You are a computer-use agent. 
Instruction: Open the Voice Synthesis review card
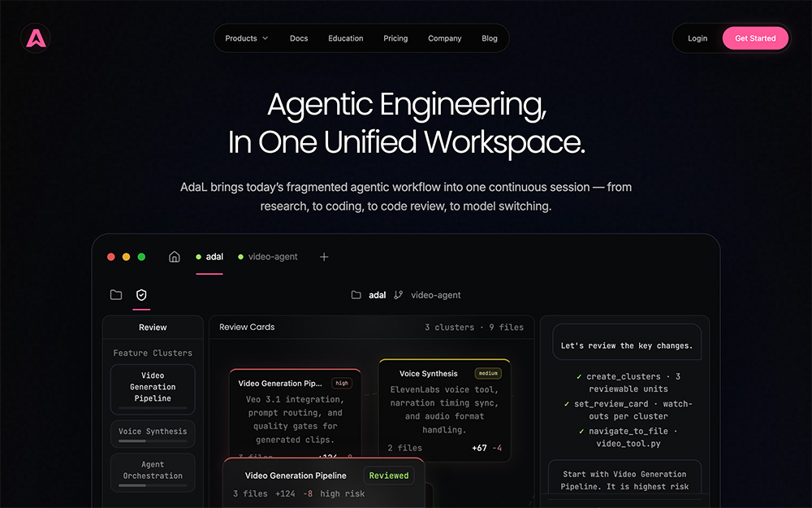[x=445, y=410]
